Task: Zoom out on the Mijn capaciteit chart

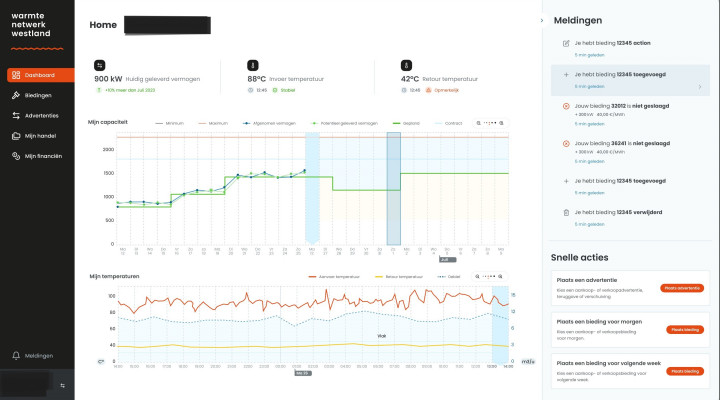Action: (478, 123)
